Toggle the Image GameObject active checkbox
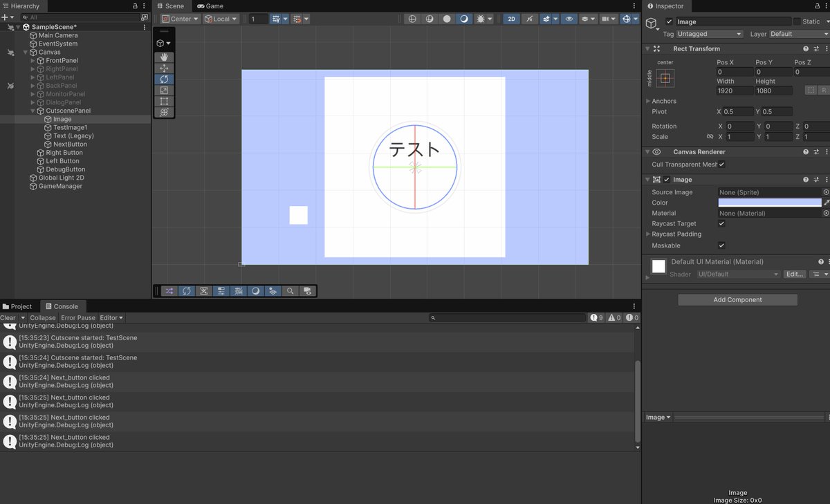The height and width of the screenshot is (504, 830). tap(669, 21)
